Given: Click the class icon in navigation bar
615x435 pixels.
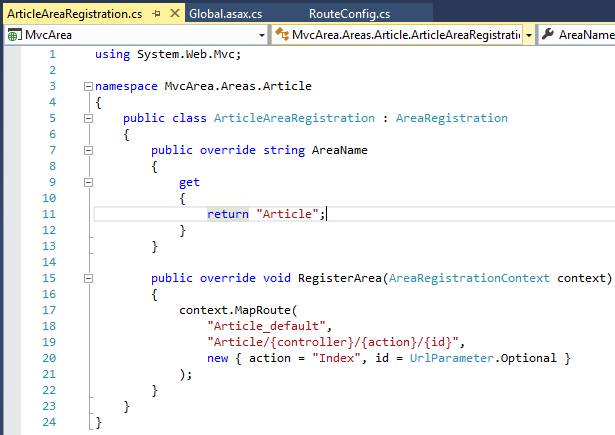Looking at the screenshot, I should [282, 35].
